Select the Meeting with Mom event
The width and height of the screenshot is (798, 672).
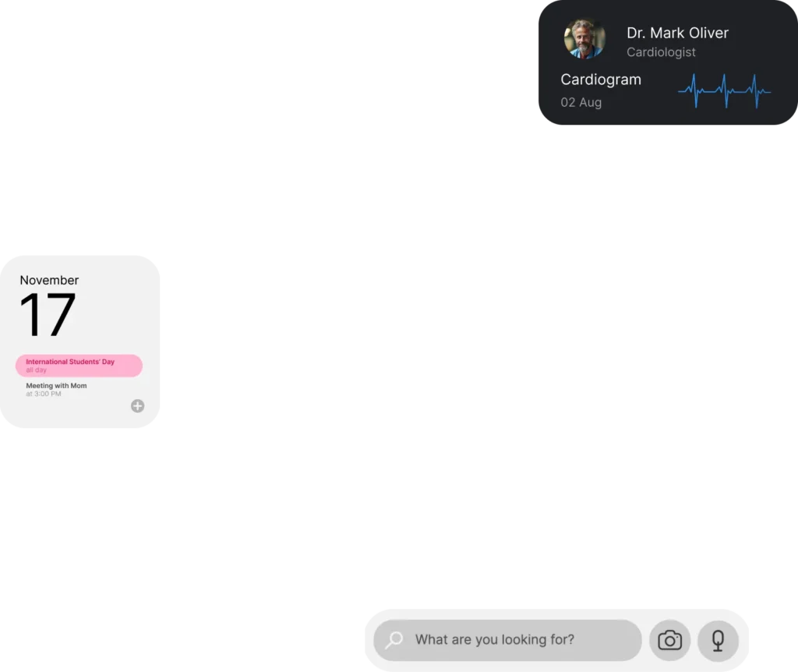56,386
